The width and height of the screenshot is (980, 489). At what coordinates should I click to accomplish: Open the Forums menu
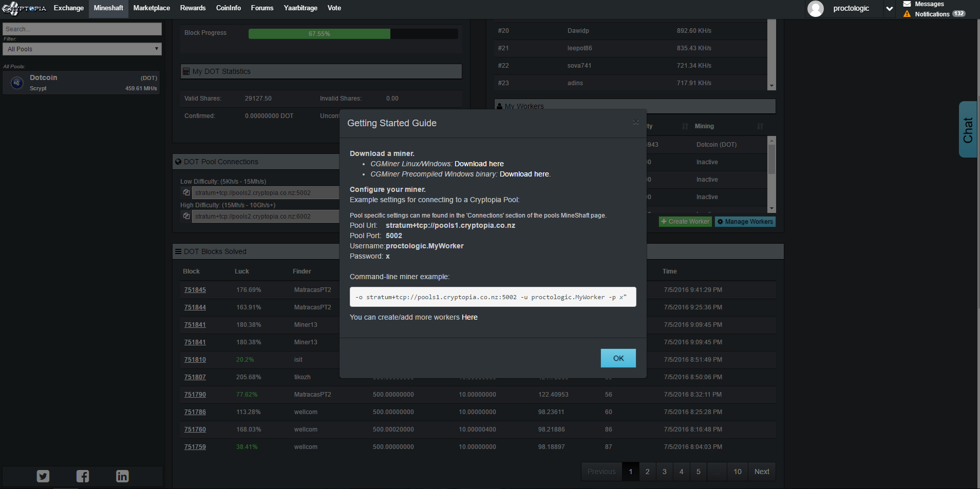pos(262,8)
